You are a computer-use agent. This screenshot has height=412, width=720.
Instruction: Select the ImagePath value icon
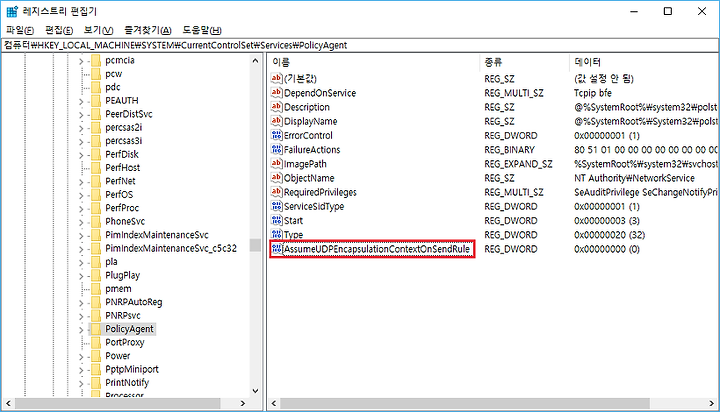[x=276, y=164]
